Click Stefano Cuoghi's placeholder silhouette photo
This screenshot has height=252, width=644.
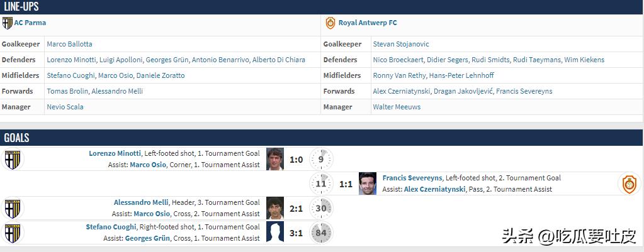[275, 233]
